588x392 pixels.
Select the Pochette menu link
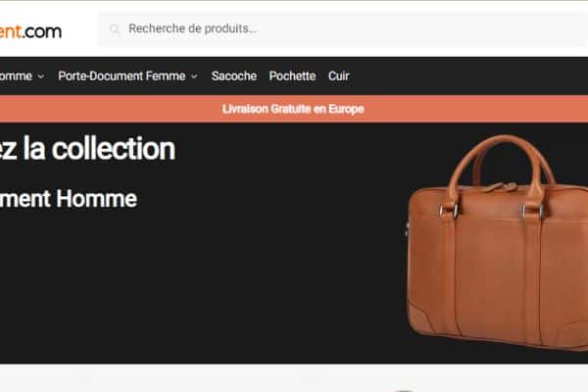point(292,76)
